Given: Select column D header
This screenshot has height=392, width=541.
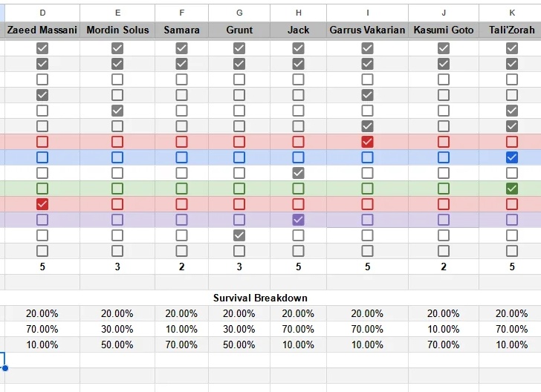Looking at the screenshot, I should [x=42, y=13].
